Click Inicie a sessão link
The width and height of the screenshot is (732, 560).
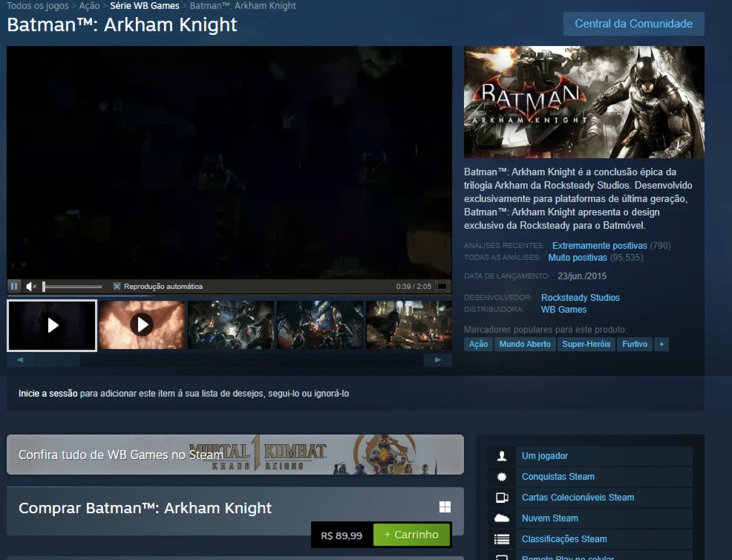coord(48,394)
